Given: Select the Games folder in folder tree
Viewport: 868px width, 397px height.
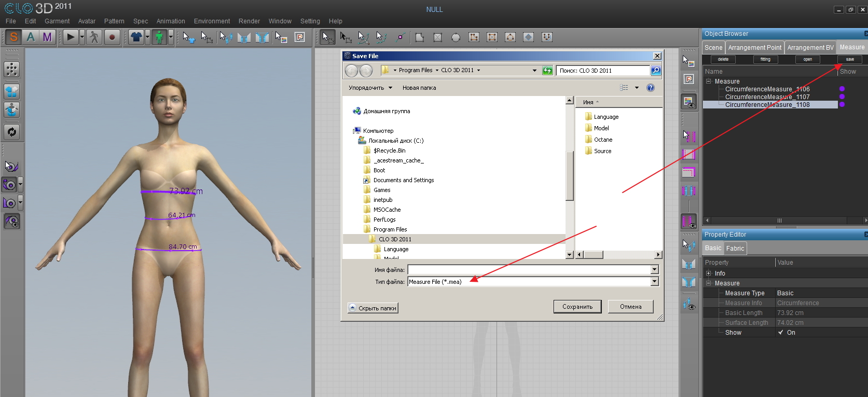Looking at the screenshot, I should pos(377,190).
